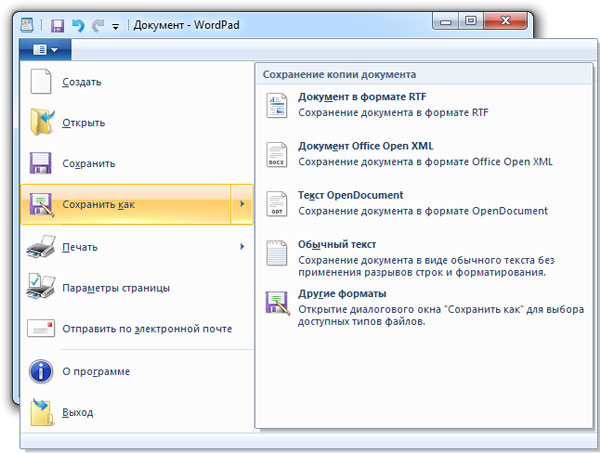Click the floppy-with-pencil icon beside Сохранить как
Screen dimensions: 600x453
pos(41,205)
